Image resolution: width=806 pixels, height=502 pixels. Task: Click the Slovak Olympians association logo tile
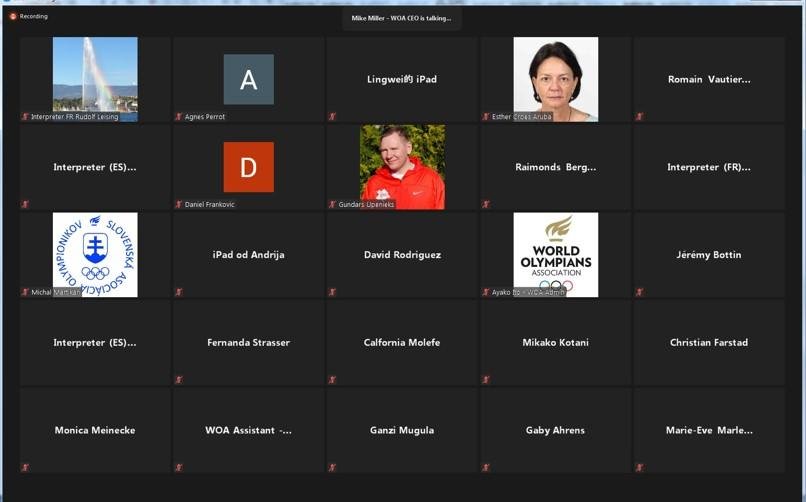pyautogui.click(x=95, y=254)
